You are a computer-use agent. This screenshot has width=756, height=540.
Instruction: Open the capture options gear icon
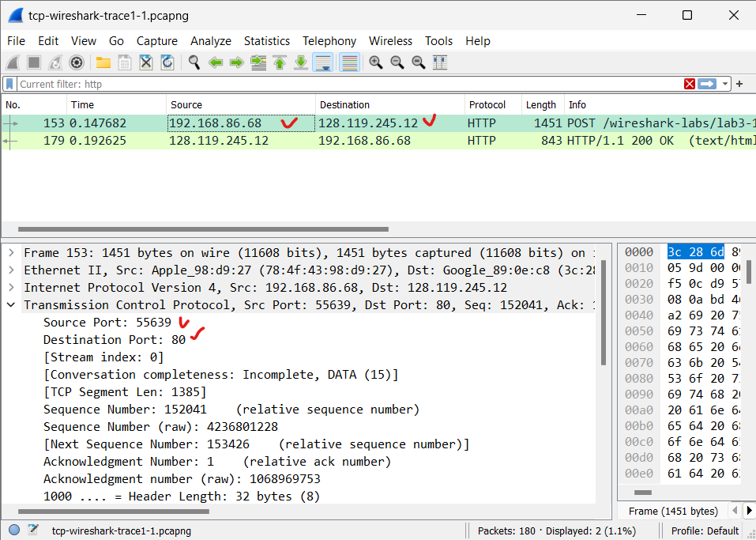click(76, 62)
